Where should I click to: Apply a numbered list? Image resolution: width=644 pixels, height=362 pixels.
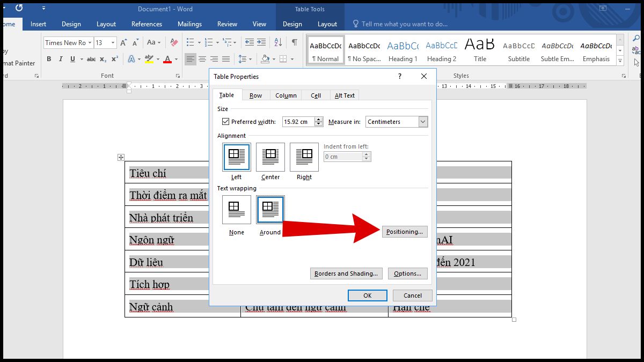[209, 42]
